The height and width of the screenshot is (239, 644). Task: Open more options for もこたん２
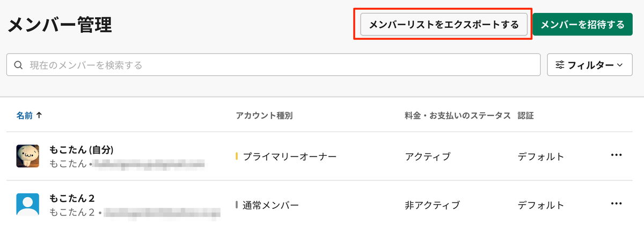(x=616, y=204)
